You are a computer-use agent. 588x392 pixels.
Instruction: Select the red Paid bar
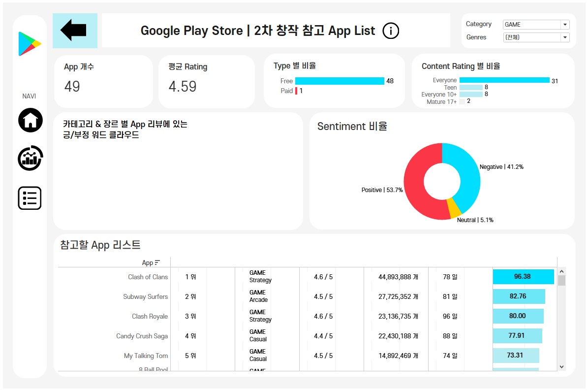[x=296, y=91]
